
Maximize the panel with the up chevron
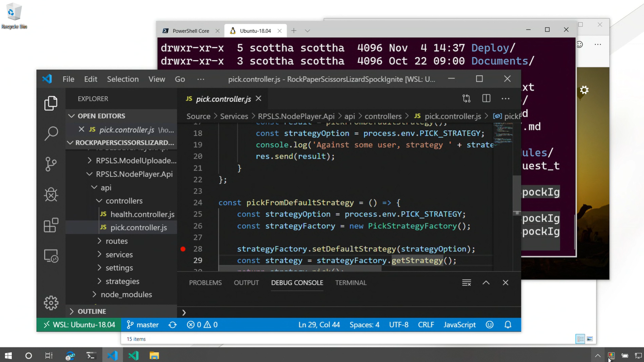click(486, 283)
